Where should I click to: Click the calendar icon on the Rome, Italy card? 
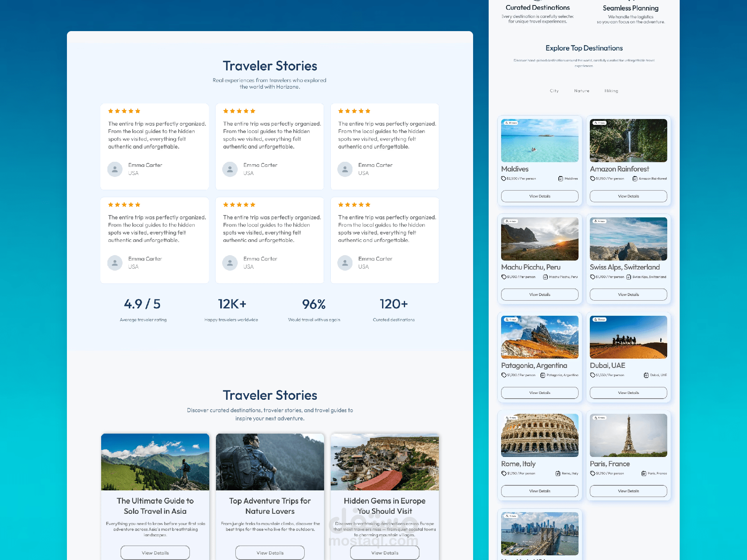coord(558,473)
